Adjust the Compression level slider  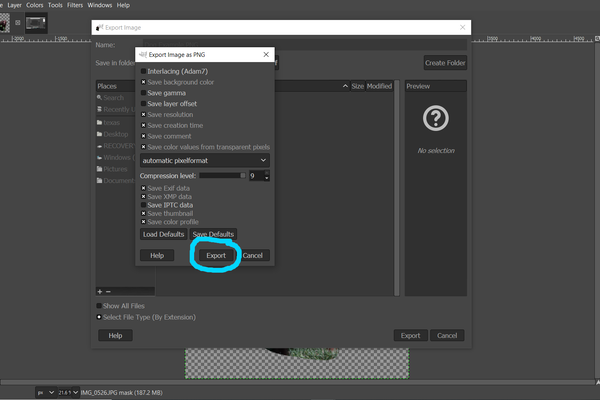(222, 175)
